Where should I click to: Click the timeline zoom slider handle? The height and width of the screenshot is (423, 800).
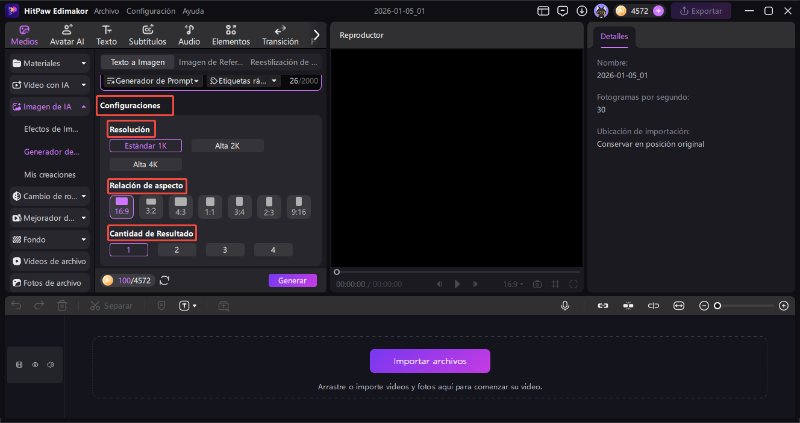click(717, 305)
